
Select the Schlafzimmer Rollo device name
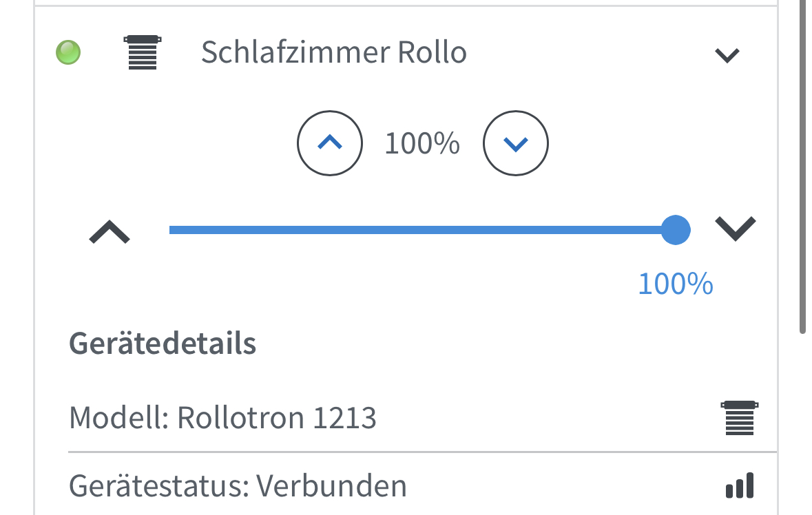(333, 52)
